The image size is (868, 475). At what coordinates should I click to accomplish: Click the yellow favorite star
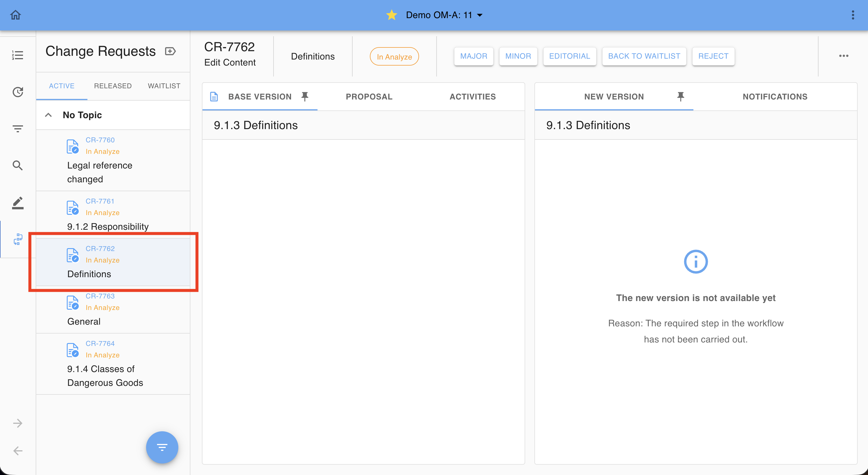click(391, 15)
